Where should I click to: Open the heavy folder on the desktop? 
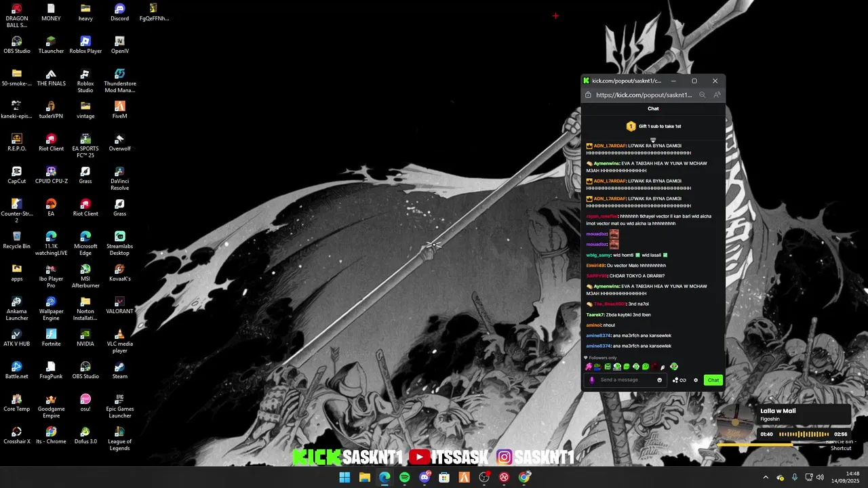coord(85,13)
